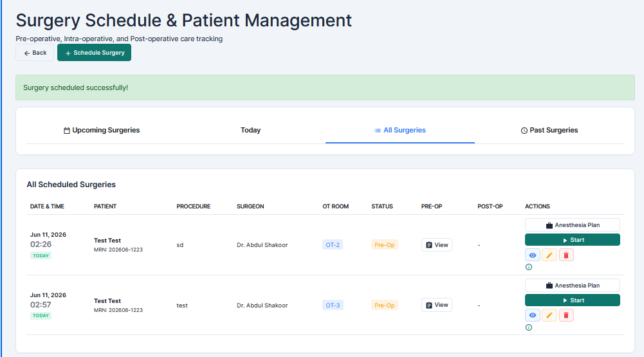
Task: Click the trash icon for test surgery
Action: [566, 315]
